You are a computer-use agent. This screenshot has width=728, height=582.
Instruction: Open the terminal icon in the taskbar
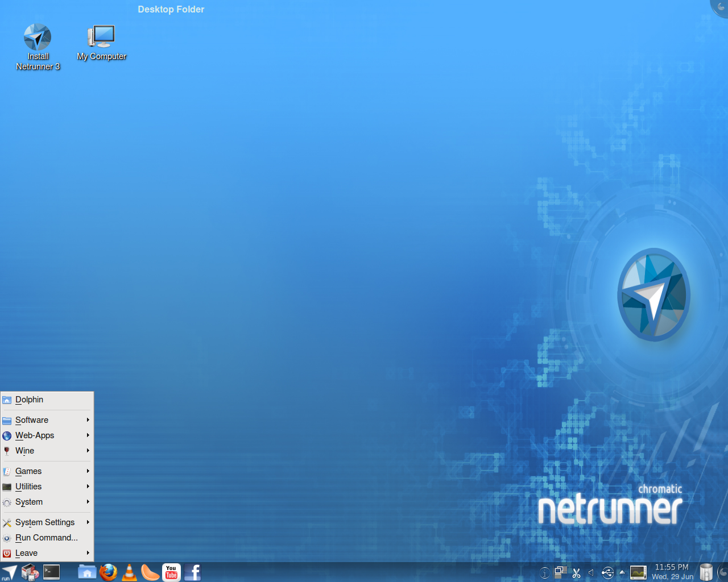point(52,572)
